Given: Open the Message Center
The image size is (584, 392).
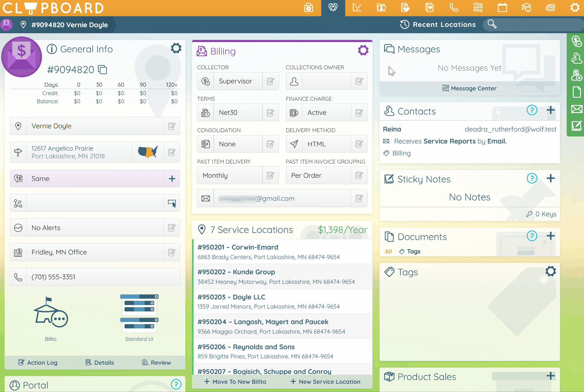Looking at the screenshot, I should pyautogui.click(x=469, y=88).
